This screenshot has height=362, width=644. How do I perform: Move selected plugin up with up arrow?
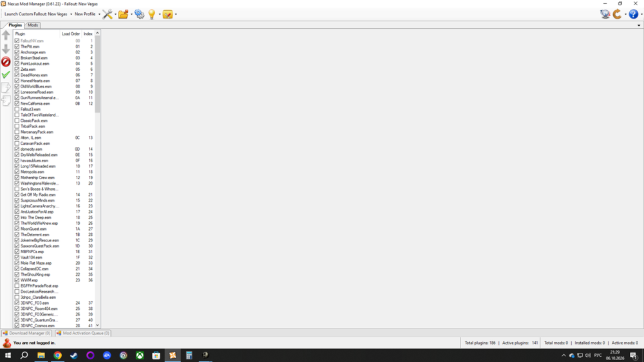pyautogui.click(x=6, y=35)
